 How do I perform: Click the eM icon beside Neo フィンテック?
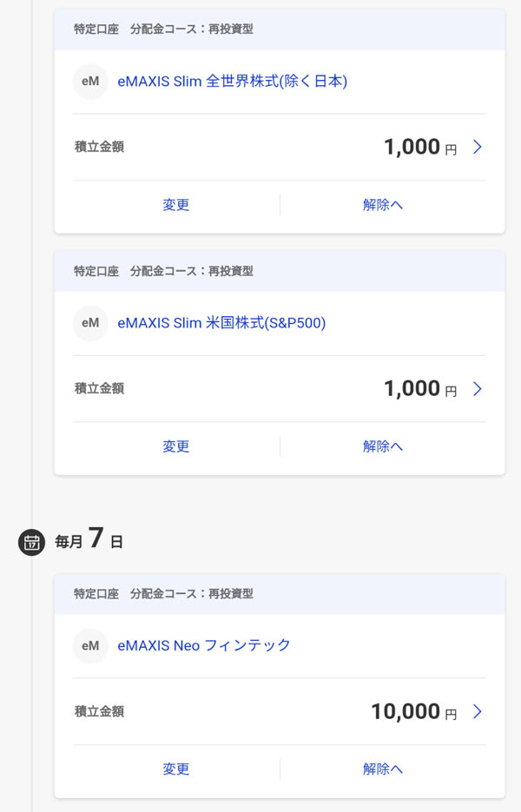pos(90,646)
